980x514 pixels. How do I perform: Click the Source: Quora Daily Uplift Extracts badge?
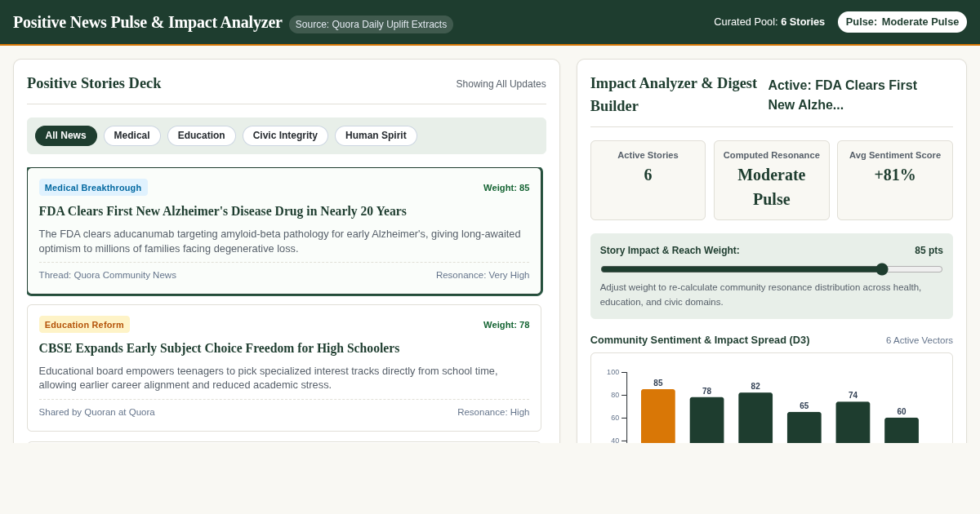tap(371, 24)
